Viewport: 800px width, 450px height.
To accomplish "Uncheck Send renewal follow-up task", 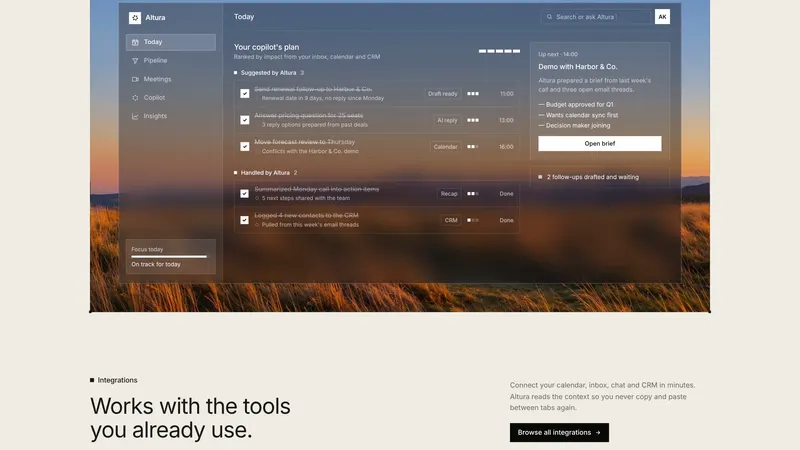I will 245,93.
